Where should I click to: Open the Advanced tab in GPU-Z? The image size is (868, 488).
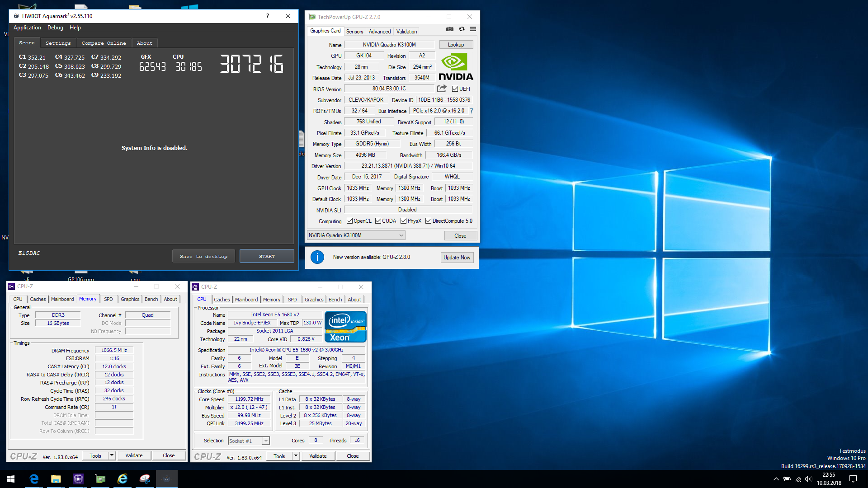(380, 32)
